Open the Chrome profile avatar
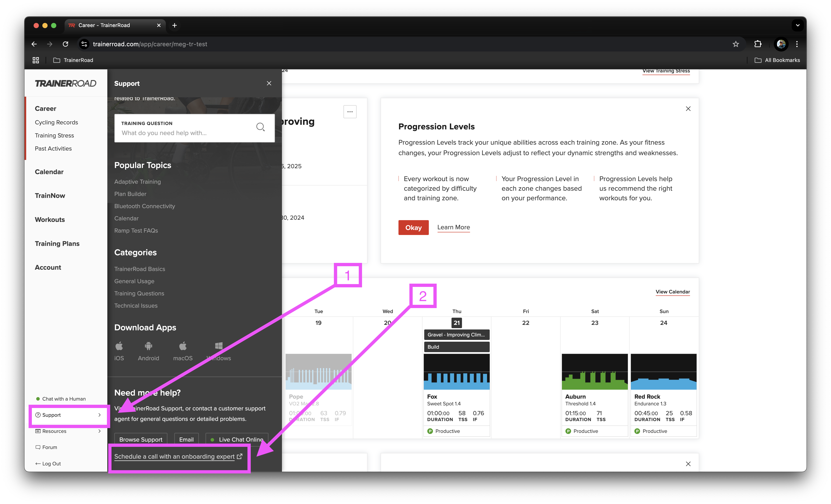The image size is (831, 504). pos(781,44)
